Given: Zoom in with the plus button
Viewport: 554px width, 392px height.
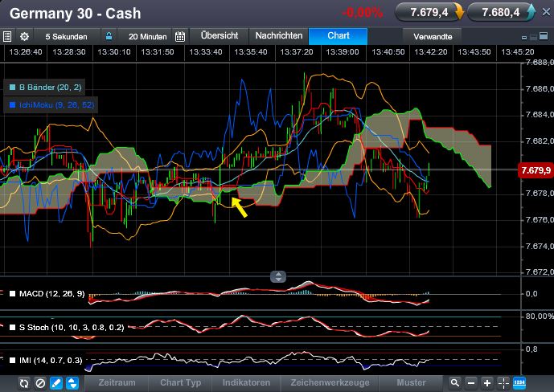Looking at the screenshot, I should [x=487, y=383].
